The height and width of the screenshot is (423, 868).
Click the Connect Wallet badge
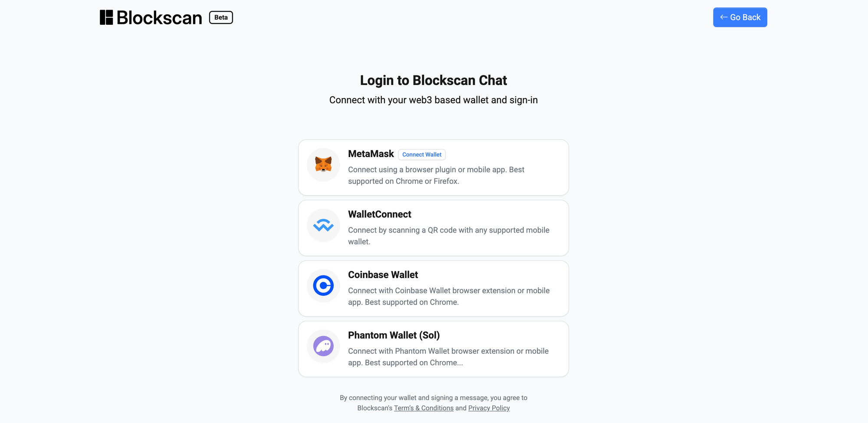pos(421,154)
